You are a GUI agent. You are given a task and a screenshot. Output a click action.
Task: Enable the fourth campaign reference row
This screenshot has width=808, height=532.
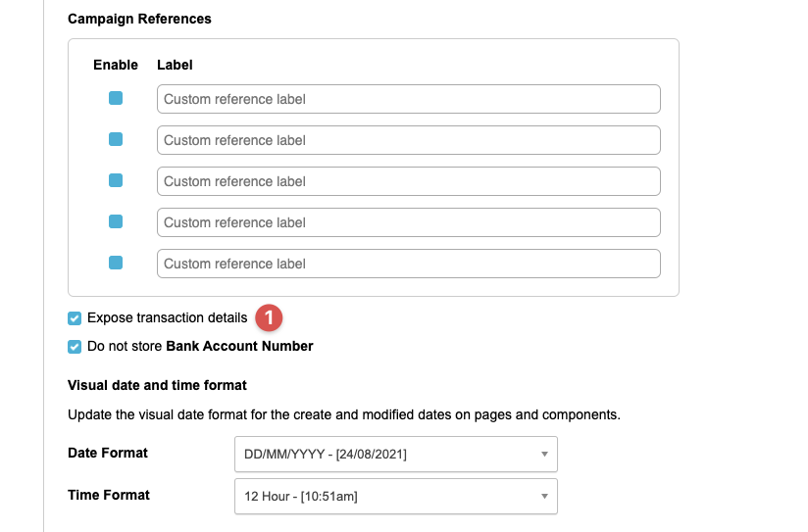tap(116, 221)
